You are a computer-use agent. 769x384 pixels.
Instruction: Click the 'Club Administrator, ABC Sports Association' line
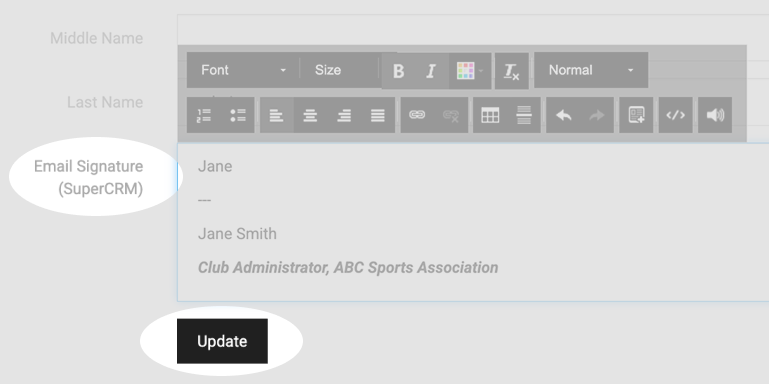348,268
